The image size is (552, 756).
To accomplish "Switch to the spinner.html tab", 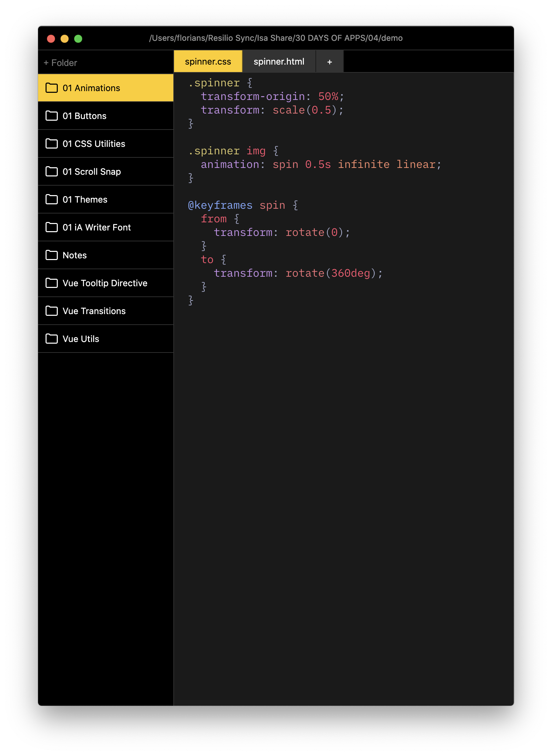I will point(279,62).
